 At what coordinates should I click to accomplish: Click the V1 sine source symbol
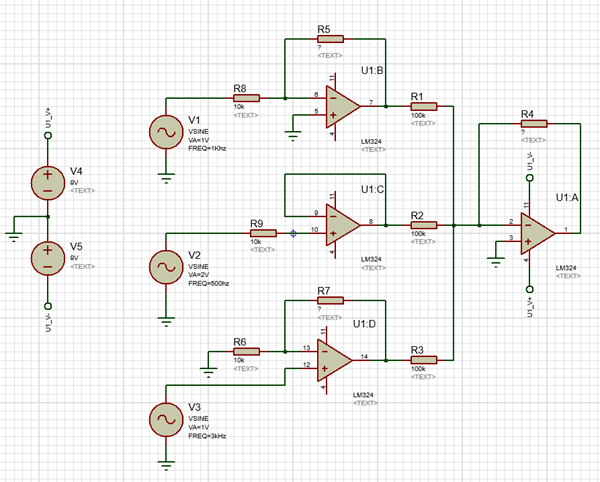166,132
